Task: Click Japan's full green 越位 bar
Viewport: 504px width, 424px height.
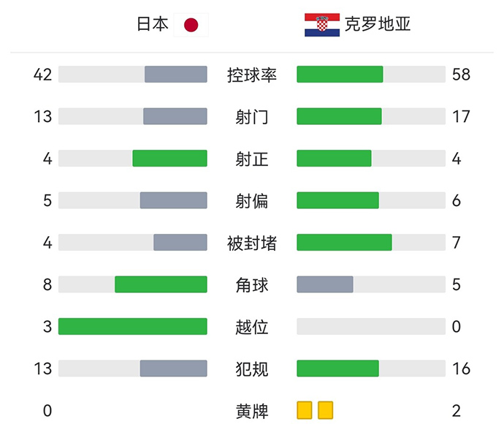Action: point(133,326)
